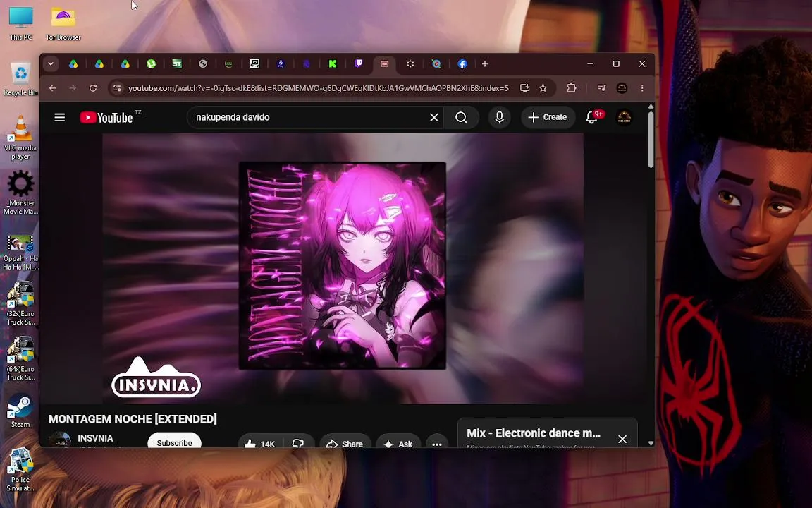
Task: Click the page vertical scrollbar thumb
Action: point(651,139)
